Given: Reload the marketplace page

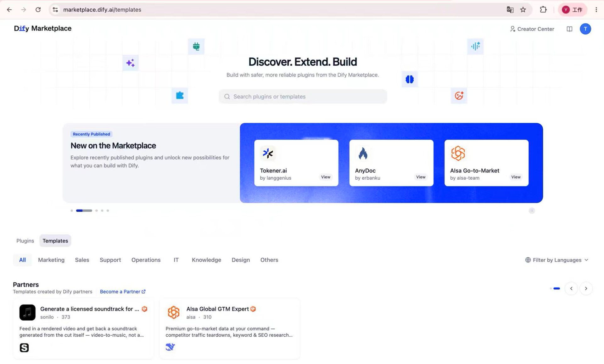Looking at the screenshot, I should coord(38,10).
